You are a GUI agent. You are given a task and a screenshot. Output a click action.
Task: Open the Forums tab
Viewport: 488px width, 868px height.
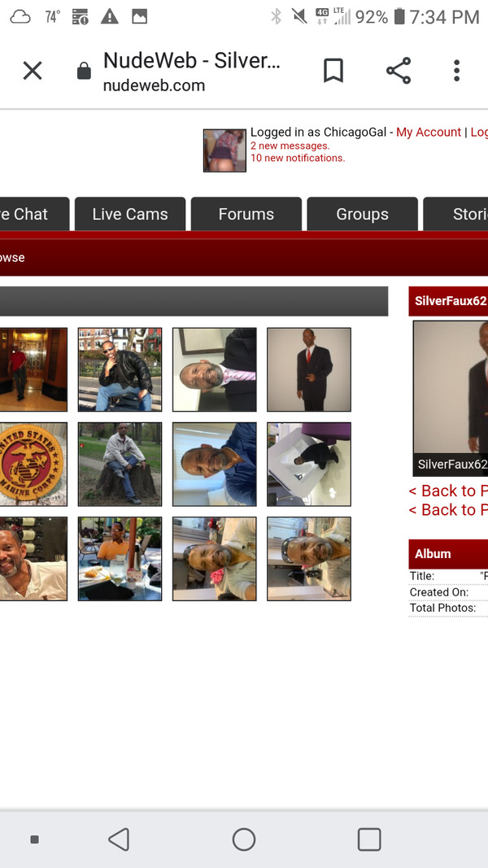click(x=246, y=214)
